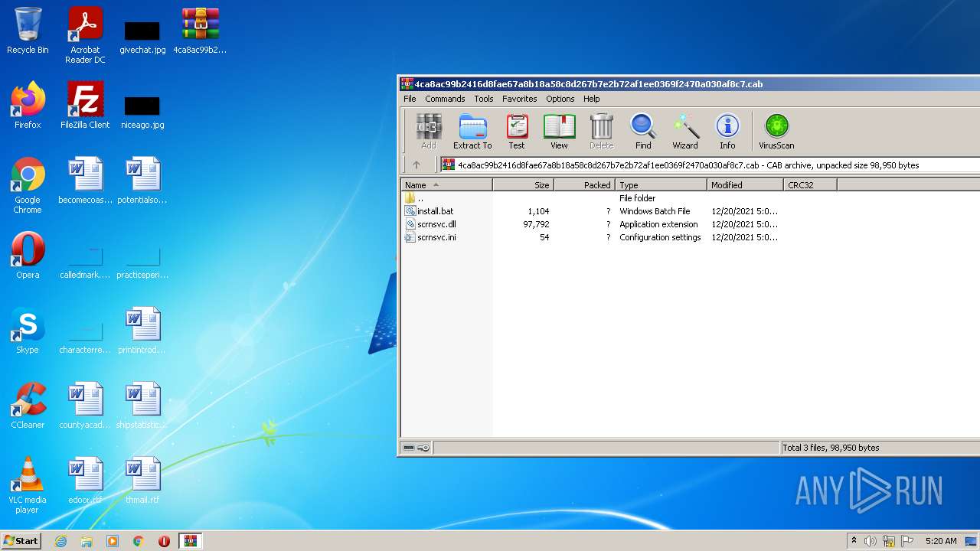Open the View toolbar icon

[559, 132]
